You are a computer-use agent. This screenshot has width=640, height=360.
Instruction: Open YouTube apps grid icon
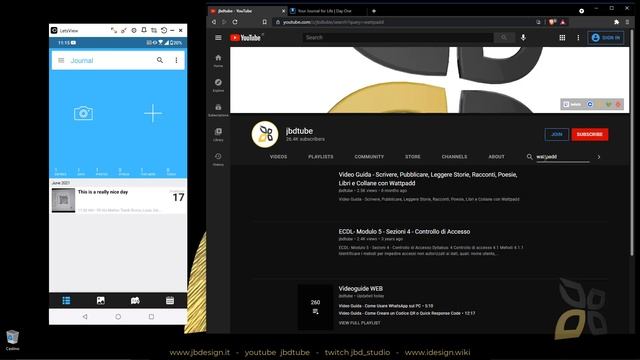coord(562,38)
